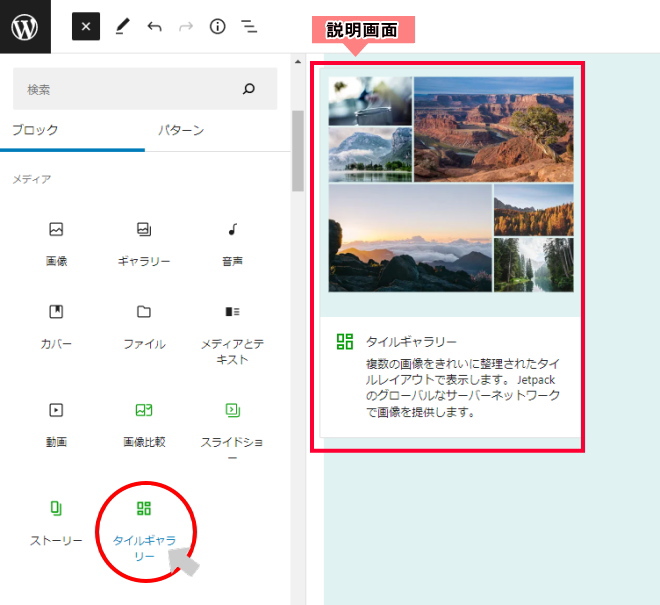660x605 pixels.
Task: Insert the メディアとテキスト block
Action: 232,334
